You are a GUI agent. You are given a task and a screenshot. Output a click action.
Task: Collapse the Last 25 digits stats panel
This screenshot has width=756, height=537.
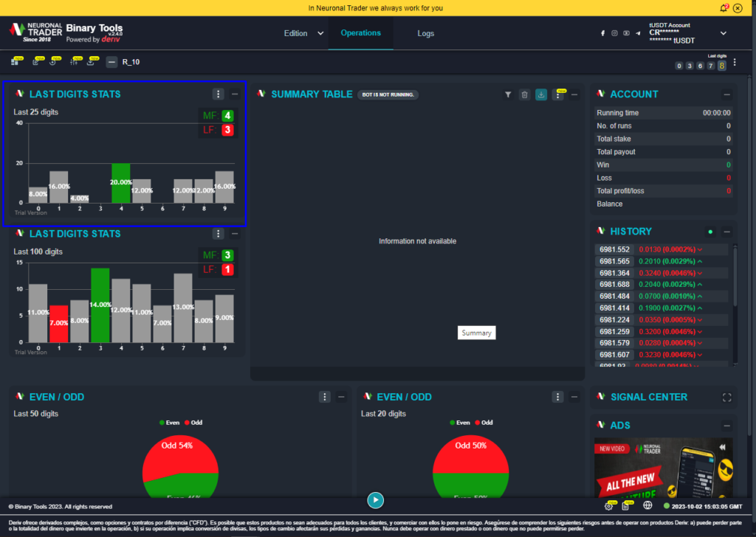pyautogui.click(x=235, y=94)
